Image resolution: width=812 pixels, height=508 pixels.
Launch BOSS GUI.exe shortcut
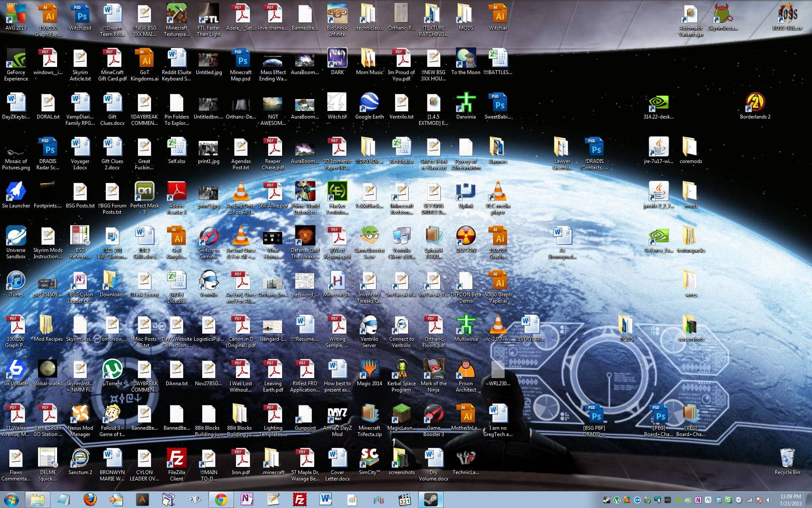pyautogui.click(x=787, y=17)
